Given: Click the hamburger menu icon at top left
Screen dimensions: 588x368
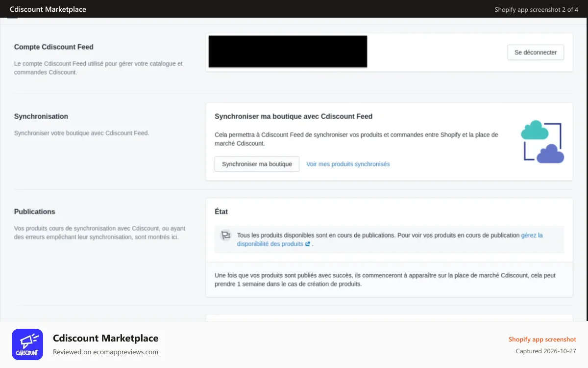Looking at the screenshot, I should [12, 18].
